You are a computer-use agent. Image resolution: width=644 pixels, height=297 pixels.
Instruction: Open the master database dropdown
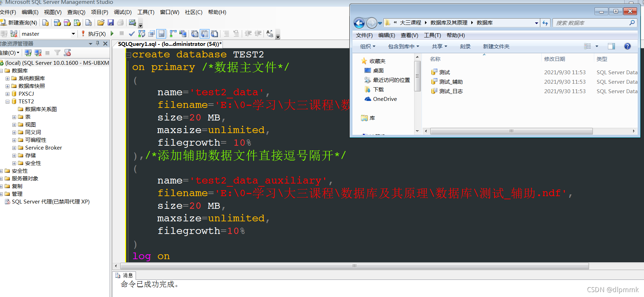pos(73,34)
